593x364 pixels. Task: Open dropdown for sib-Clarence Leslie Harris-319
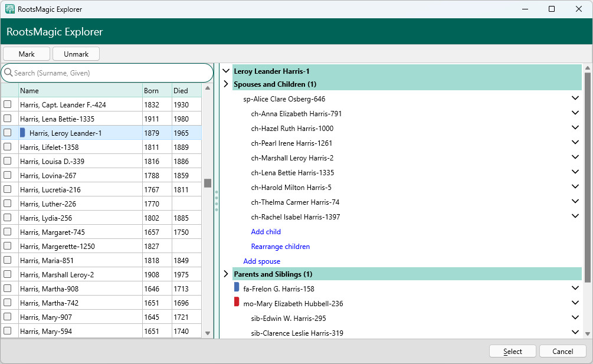point(575,333)
